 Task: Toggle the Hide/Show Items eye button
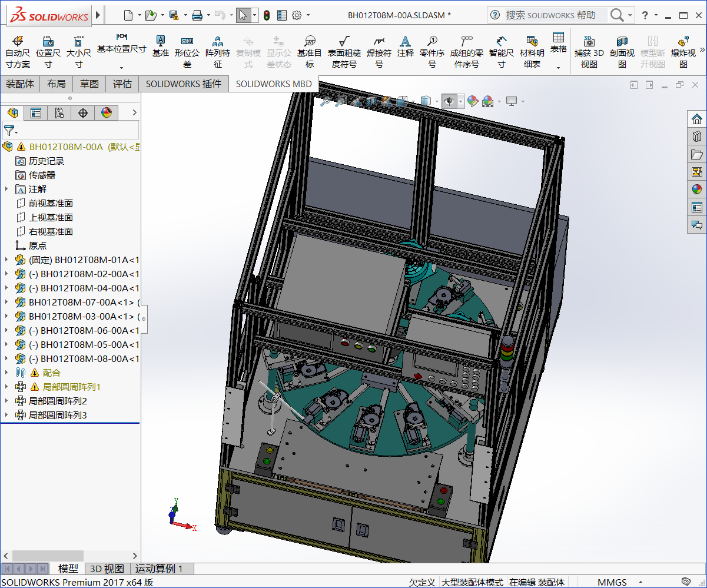tap(449, 101)
